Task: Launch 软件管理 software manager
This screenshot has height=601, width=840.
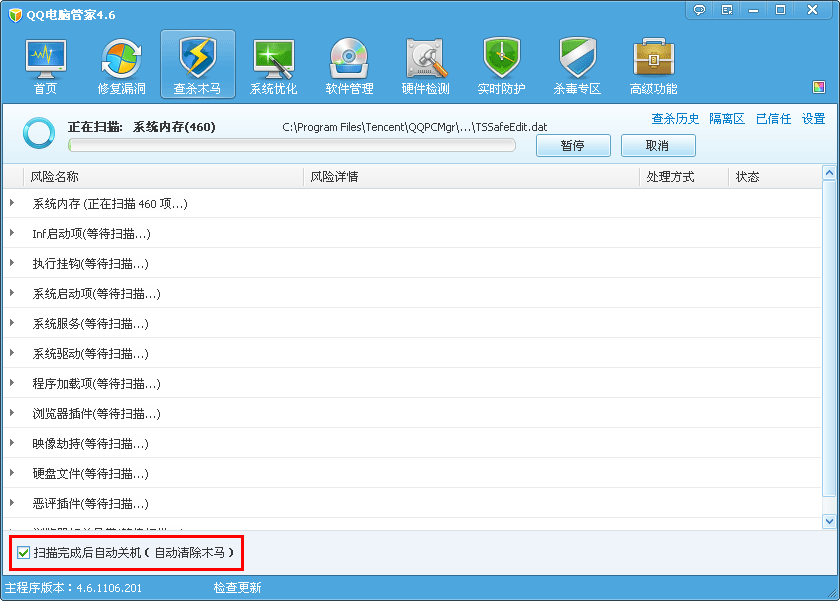Action: tap(349, 63)
